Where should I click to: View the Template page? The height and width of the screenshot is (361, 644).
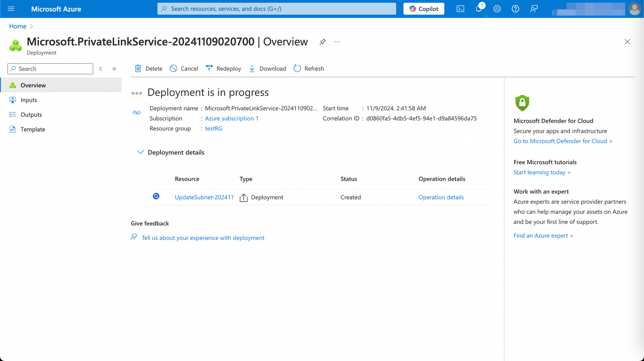point(33,129)
